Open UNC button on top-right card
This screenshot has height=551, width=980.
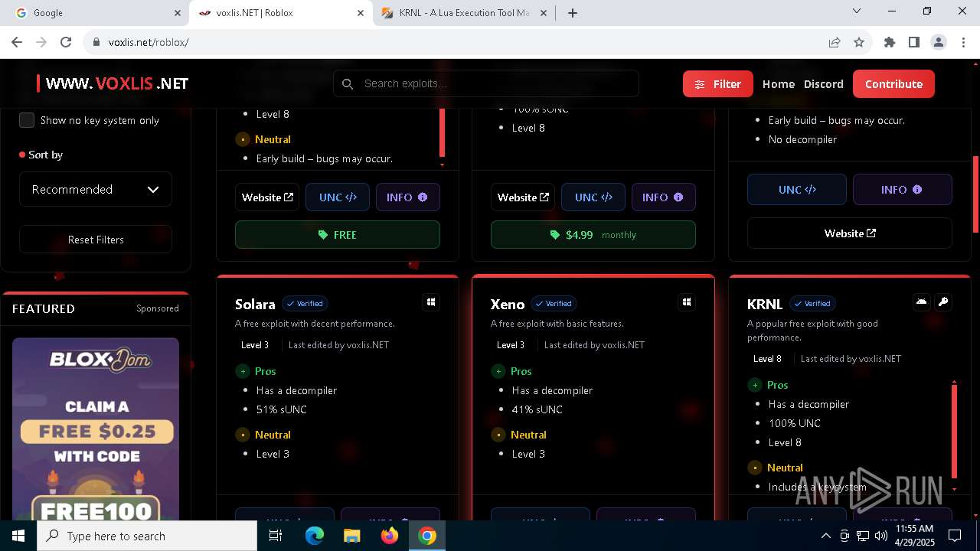[x=797, y=190]
